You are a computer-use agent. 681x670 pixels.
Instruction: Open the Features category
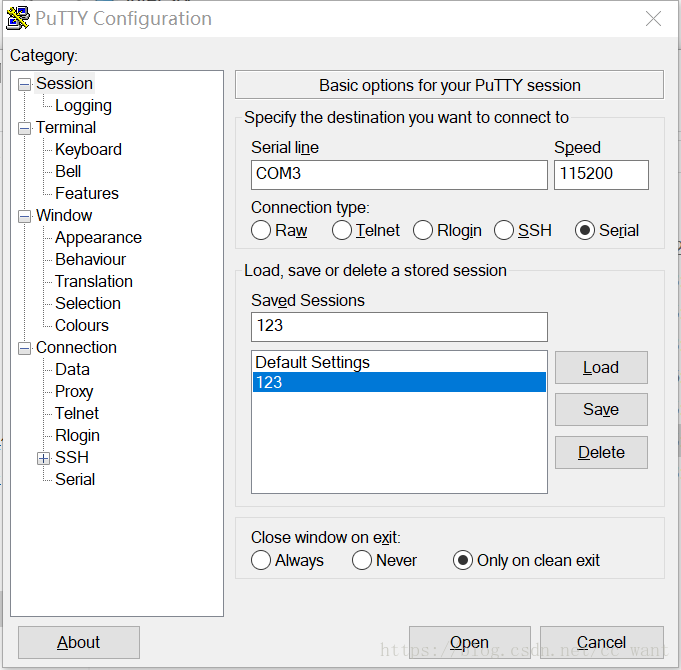tap(87, 193)
